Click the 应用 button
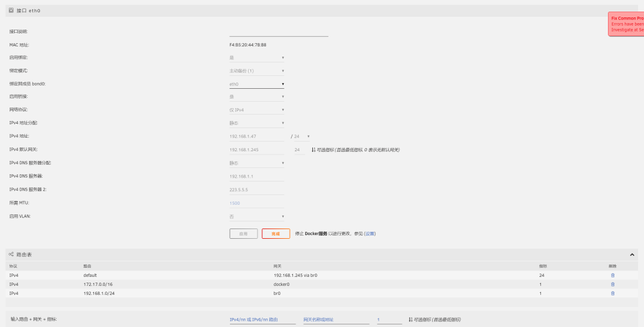This screenshot has height=327, width=644. pyautogui.click(x=243, y=234)
